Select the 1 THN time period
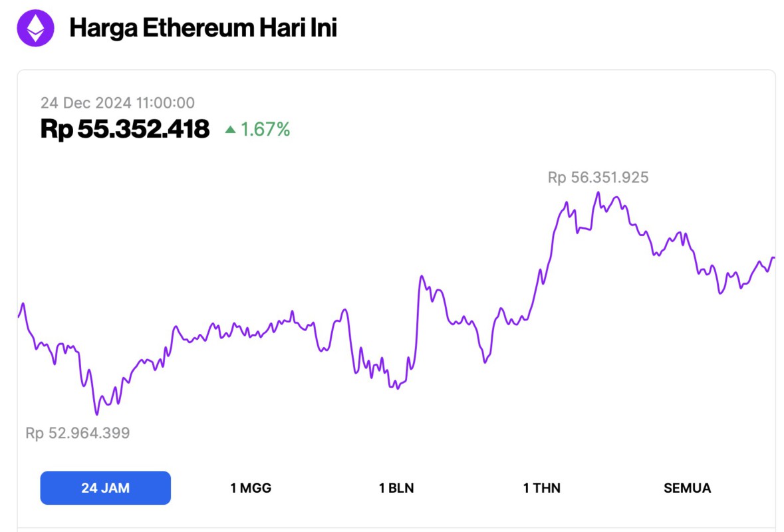784x532 pixels. click(542, 487)
